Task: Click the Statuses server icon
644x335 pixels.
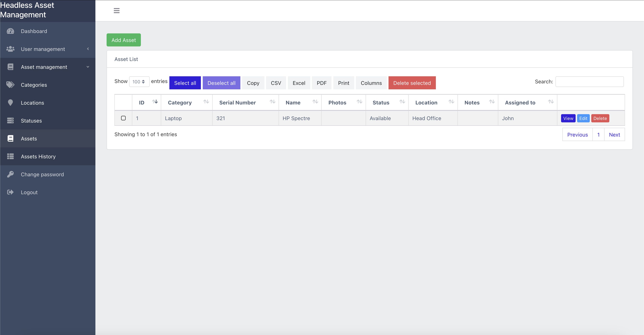Action: coord(10,121)
